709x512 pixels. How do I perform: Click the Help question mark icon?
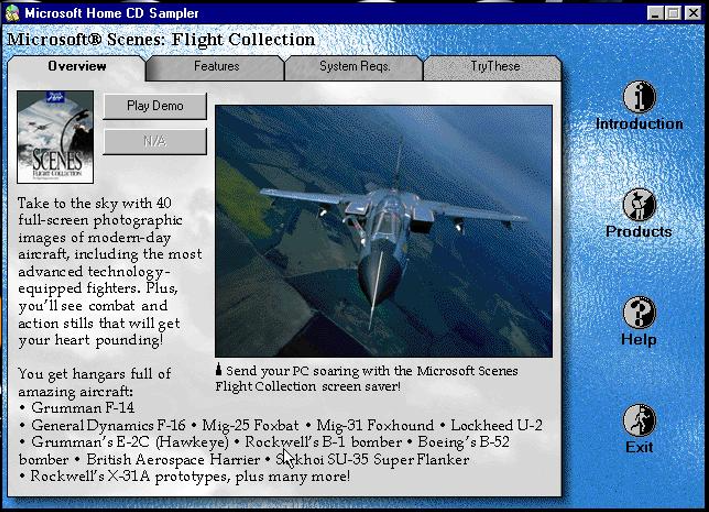pyautogui.click(x=639, y=312)
